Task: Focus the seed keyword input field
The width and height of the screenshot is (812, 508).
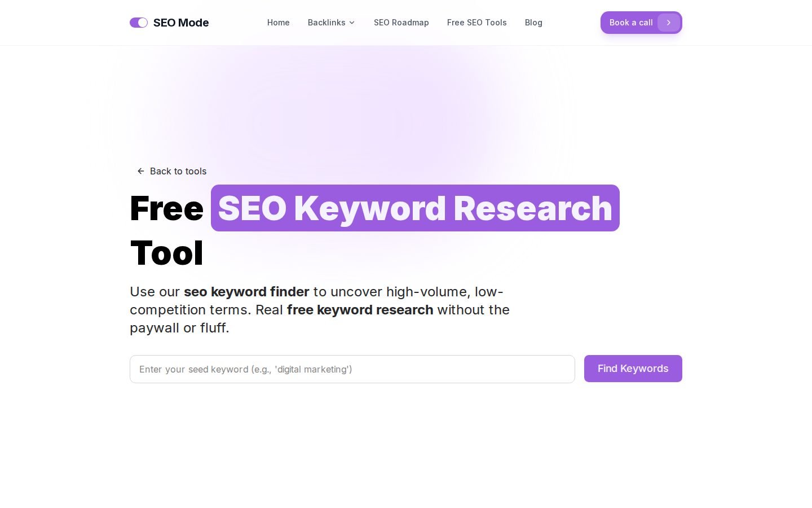Action: point(352,369)
